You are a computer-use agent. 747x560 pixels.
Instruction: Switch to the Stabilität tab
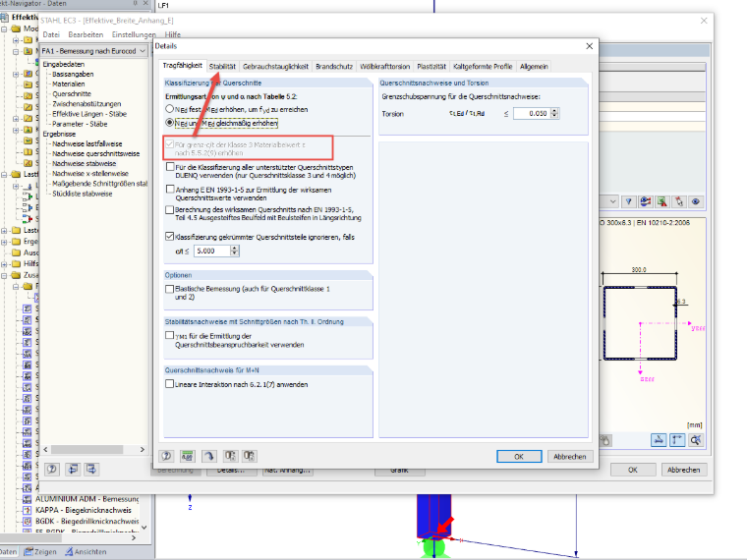click(222, 66)
